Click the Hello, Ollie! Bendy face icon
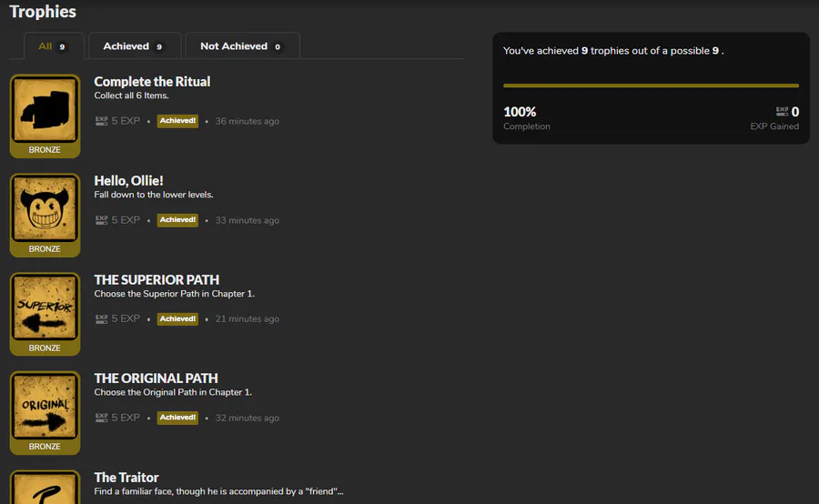The width and height of the screenshot is (819, 504). [45, 208]
